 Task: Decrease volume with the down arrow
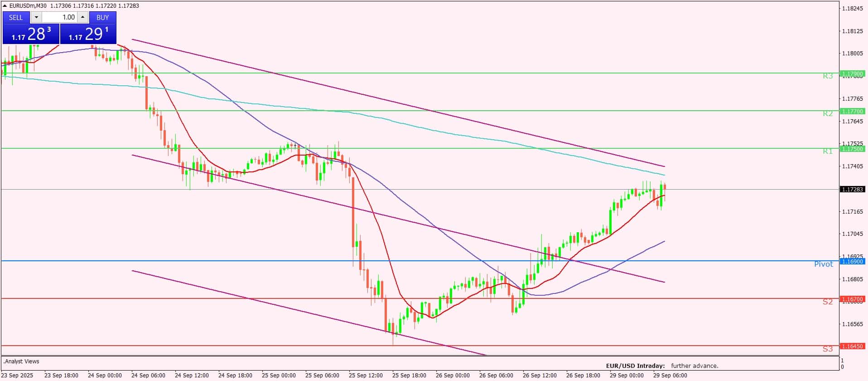(36, 17)
